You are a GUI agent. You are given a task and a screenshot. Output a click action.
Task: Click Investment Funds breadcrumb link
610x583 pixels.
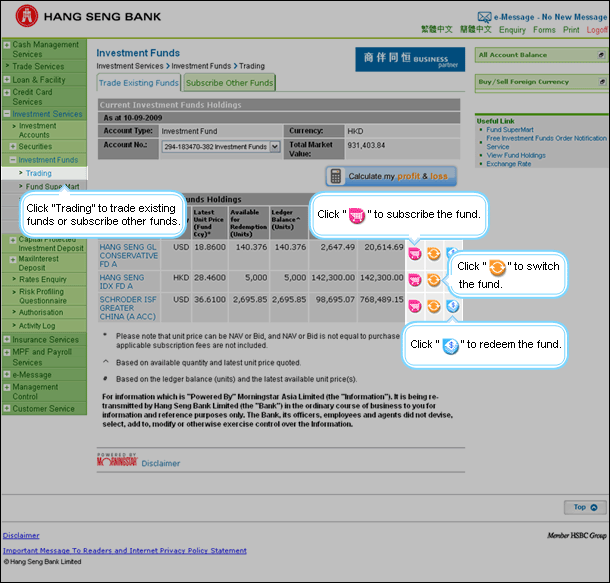[201, 66]
